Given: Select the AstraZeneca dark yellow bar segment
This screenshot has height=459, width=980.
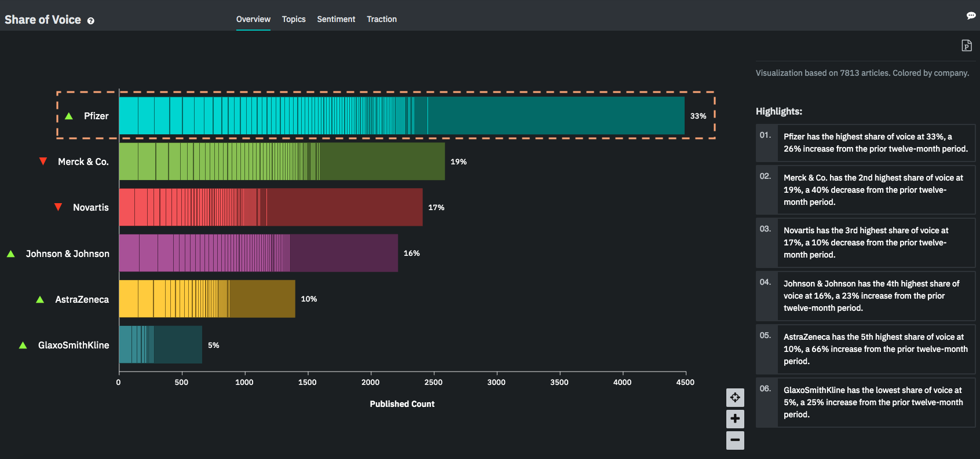Looking at the screenshot, I should coord(262,299).
